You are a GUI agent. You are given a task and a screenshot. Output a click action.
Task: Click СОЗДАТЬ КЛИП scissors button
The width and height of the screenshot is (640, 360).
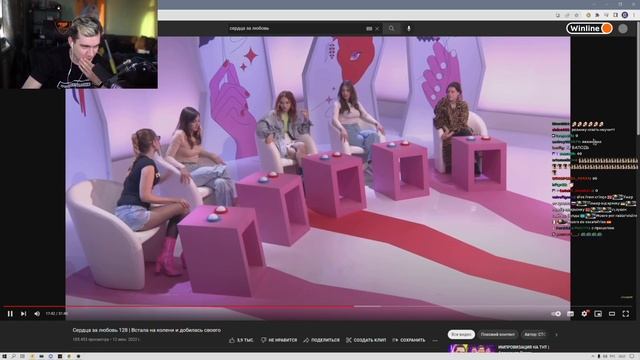[366, 340]
